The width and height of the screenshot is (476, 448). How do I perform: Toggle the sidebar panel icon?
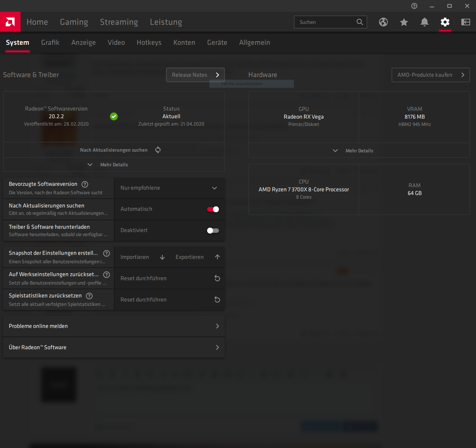pos(466,22)
